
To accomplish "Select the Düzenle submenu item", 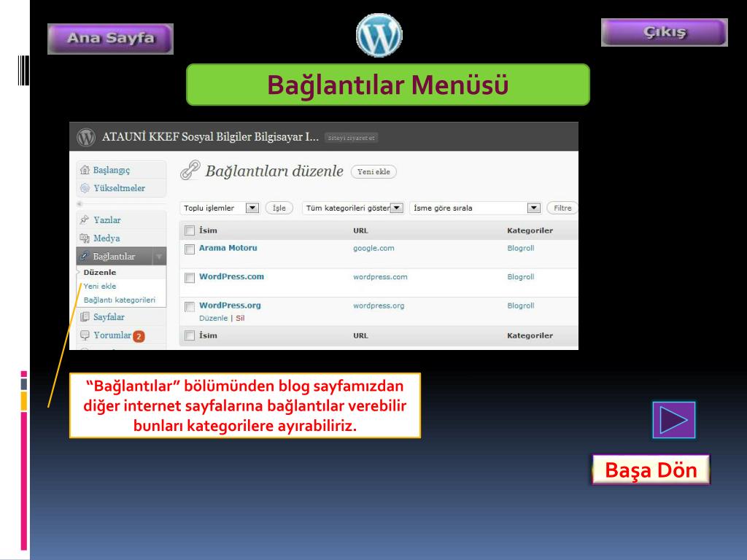I will click(99, 273).
